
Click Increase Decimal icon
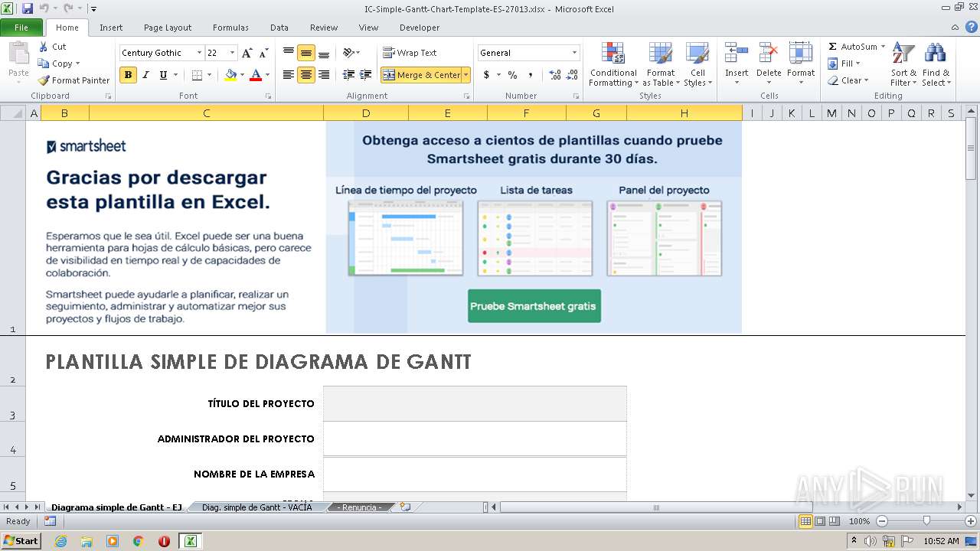click(x=556, y=75)
